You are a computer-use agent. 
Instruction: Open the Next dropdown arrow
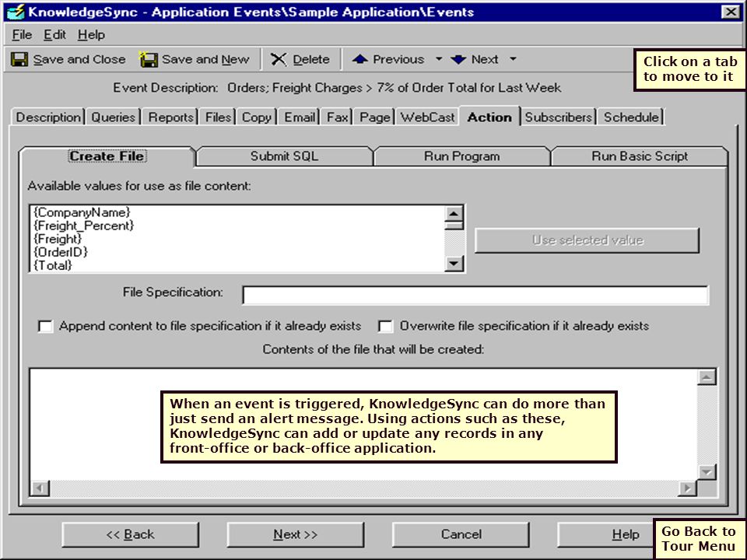pyautogui.click(x=513, y=59)
